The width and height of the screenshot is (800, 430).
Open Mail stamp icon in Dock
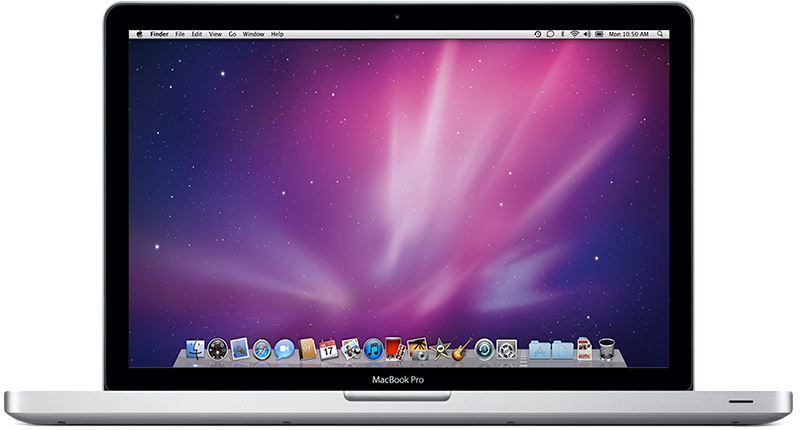pos(240,349)
